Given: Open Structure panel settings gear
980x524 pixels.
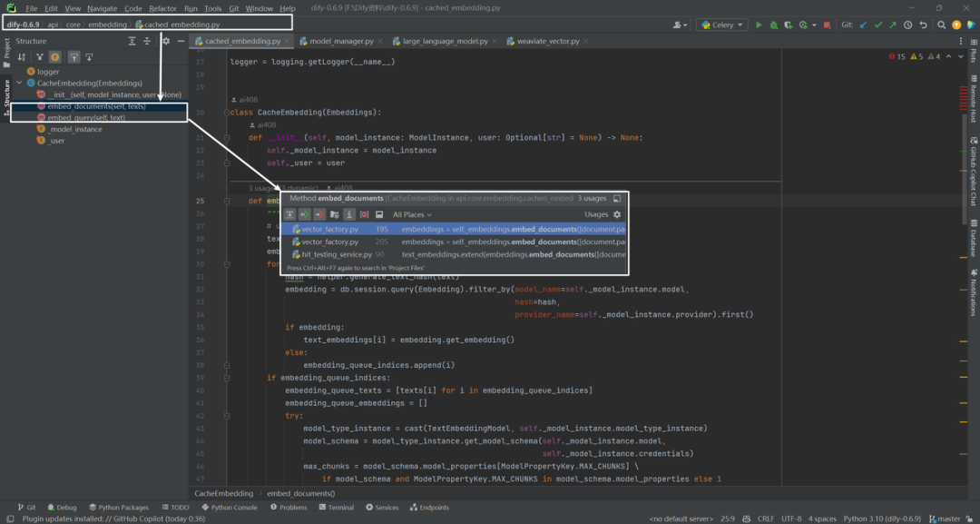Looking at the screenshot, I should pyautogui.click(x=166, y=41).
